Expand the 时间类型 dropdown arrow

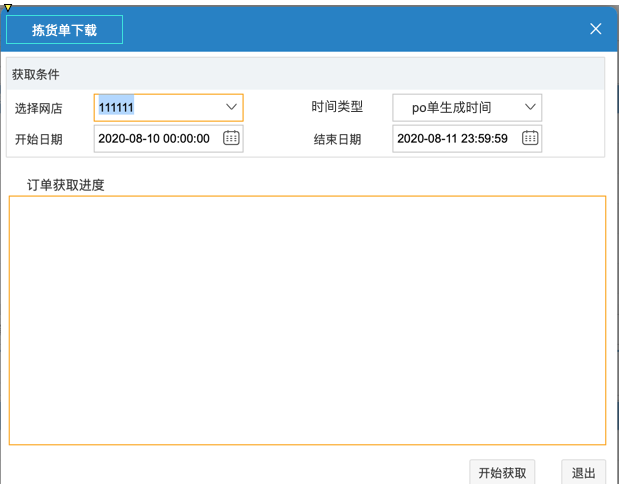pyautogui.click(x=530, y=107)
